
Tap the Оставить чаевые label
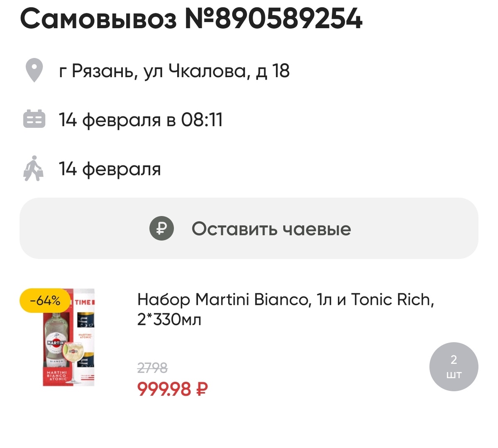tap(271, 229)
